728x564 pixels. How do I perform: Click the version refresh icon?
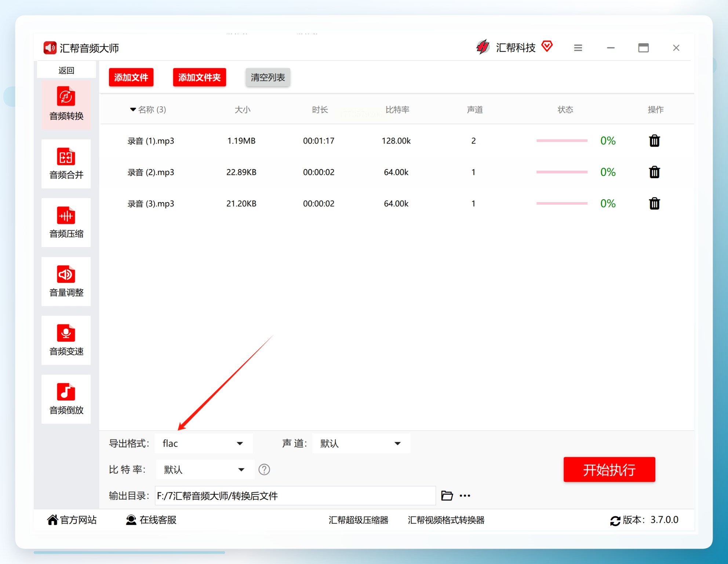click(x=615, y=520)
